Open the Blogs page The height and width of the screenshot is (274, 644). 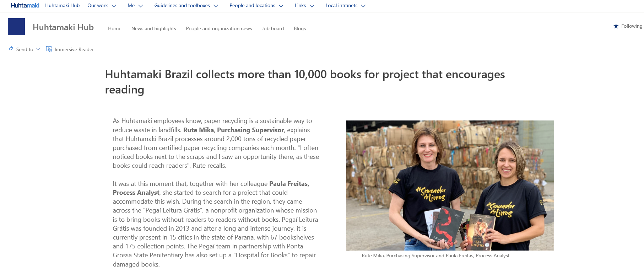point(300,28)
